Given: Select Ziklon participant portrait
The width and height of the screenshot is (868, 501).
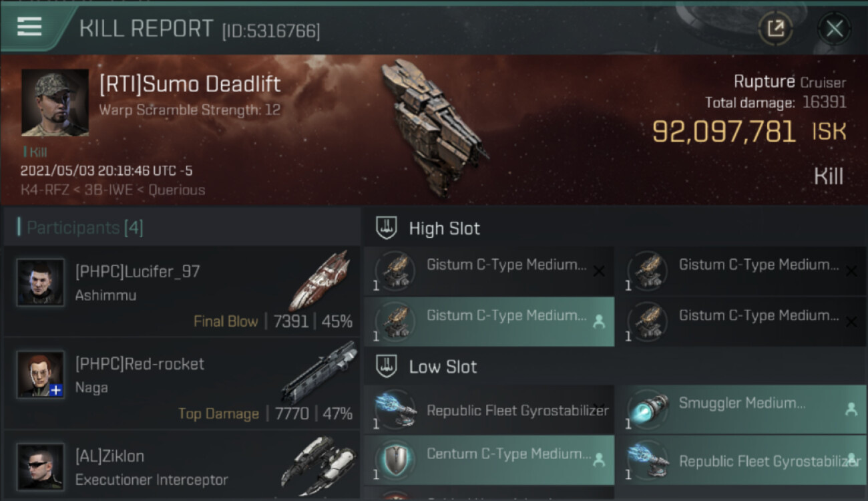Looking at the screenshot, I should click(x=41, y=466).
